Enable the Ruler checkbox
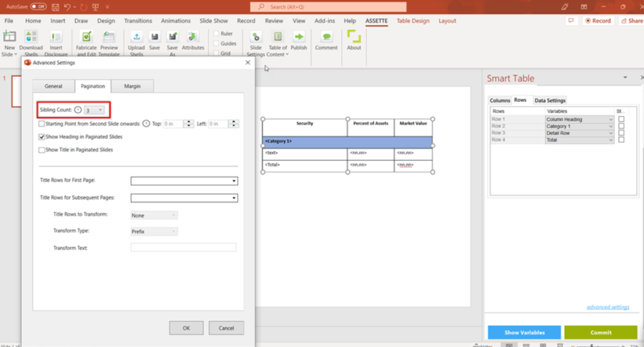Screen dimensions: 644x347 pyautogui.click(x=216, y=33)
